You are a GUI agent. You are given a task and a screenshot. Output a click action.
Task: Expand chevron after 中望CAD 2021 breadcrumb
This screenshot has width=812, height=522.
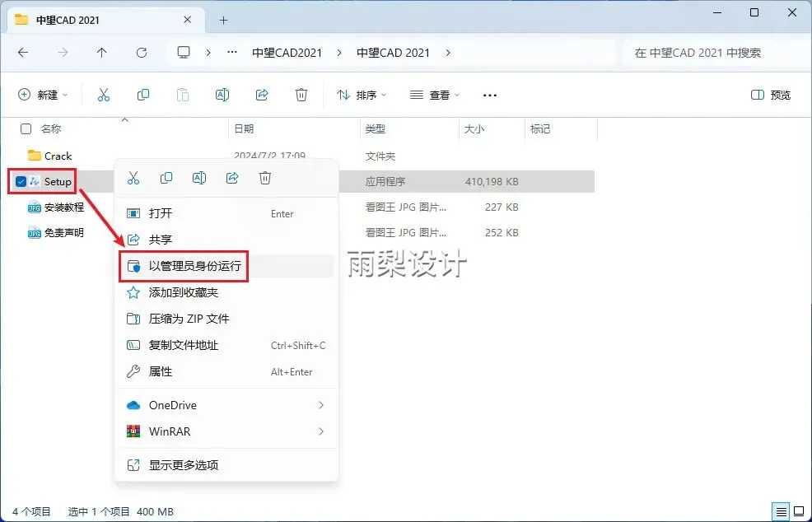(447, 53)
